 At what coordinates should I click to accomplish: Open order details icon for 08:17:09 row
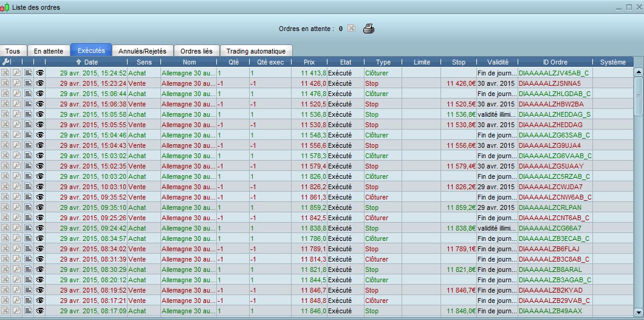(x=28, y=310)
